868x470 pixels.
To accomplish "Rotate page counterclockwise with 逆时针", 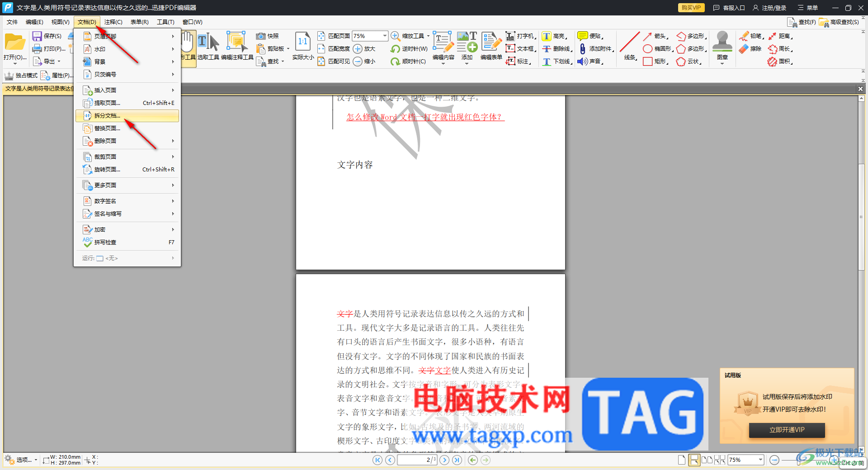I will 409,49.
